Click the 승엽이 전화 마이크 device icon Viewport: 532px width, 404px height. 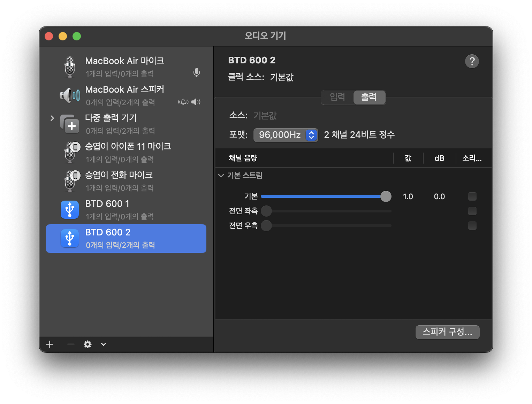72,181
